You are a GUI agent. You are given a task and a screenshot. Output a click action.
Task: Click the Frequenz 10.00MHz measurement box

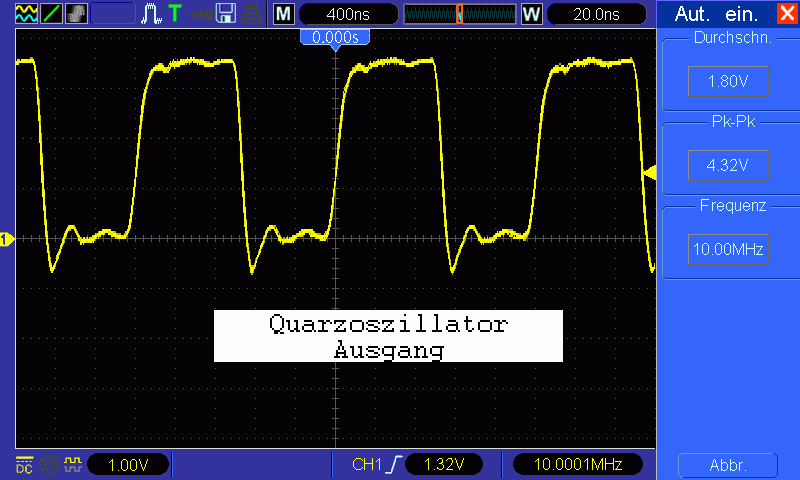tap(728, 249)
